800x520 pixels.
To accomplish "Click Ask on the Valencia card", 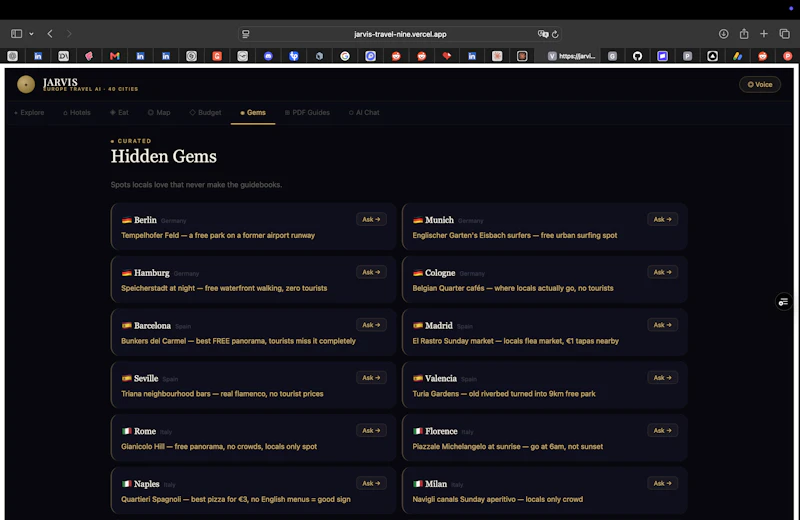I will point(662,378).
